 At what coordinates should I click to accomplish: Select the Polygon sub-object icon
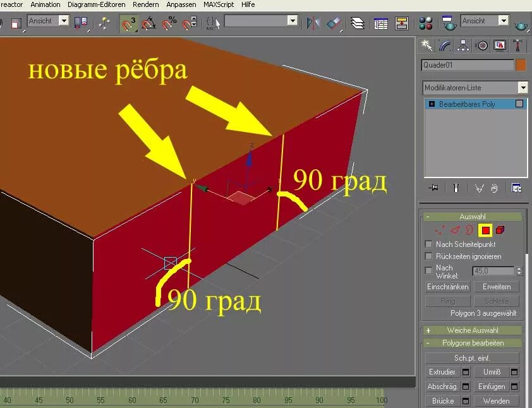[x=485, y=230]
